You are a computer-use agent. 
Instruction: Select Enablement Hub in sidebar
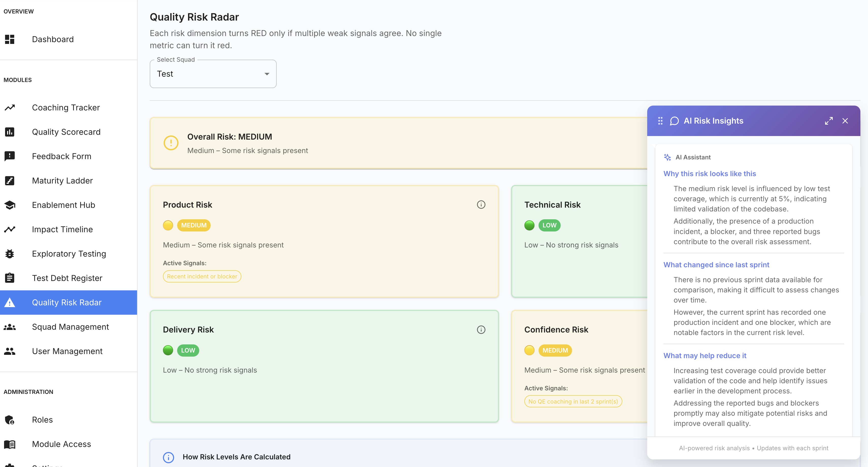pos(69,205)
